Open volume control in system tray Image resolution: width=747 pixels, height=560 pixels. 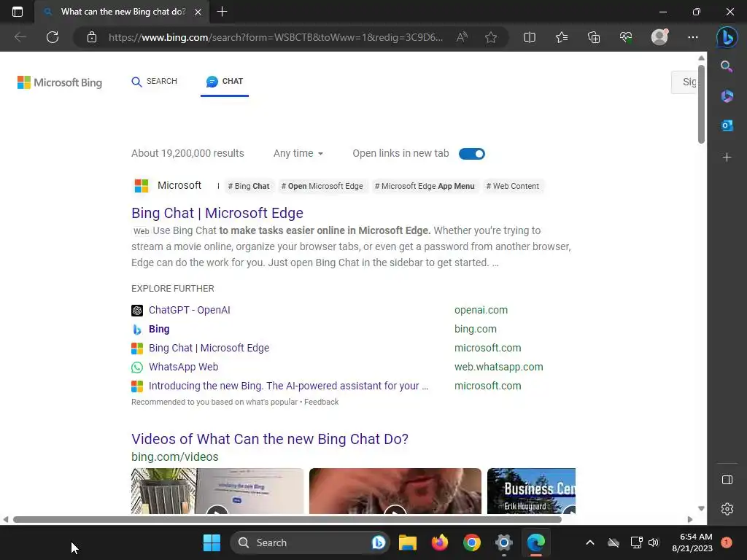654,542
